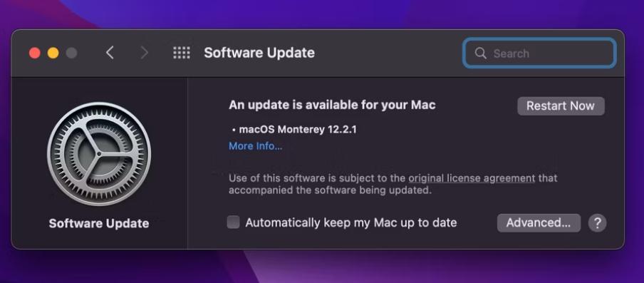644x283 pixels.
Task: Close the window with the red button
Action: point(34,53)
